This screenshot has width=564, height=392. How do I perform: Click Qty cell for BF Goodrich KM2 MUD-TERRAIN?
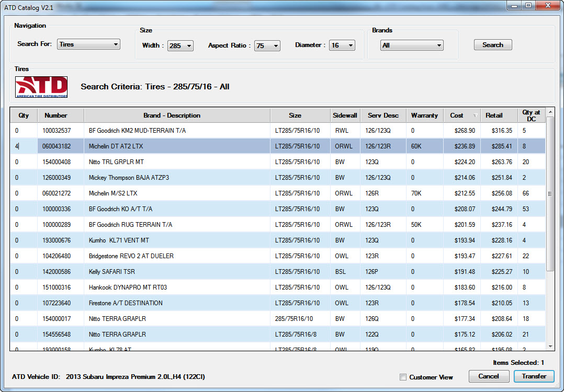click(24, 131)
